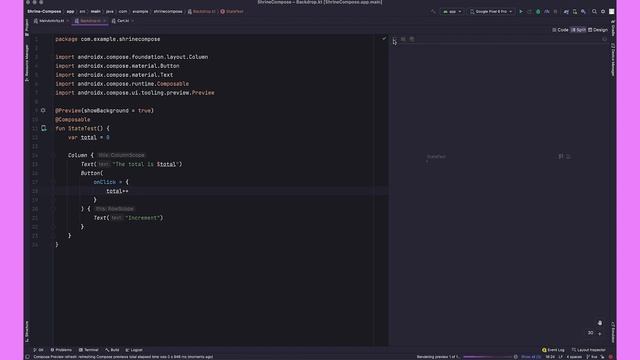Click Shrine-Compose in the breadcrumb

click(x=44, y=11)
